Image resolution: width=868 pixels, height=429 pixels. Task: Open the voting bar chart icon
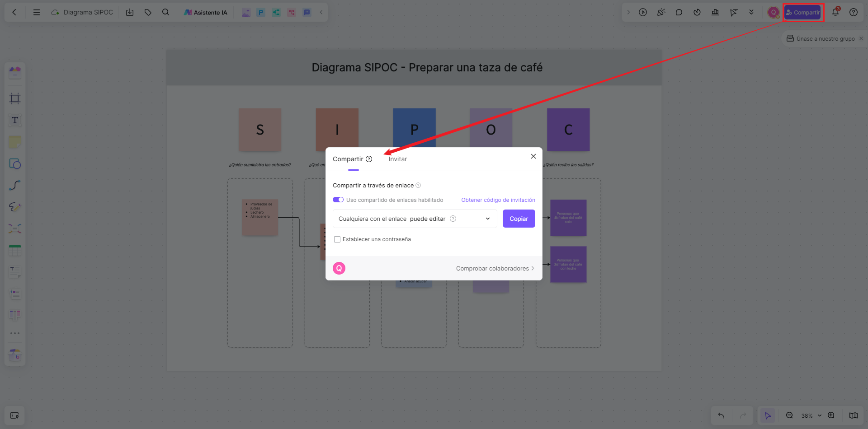click(715, 12)
